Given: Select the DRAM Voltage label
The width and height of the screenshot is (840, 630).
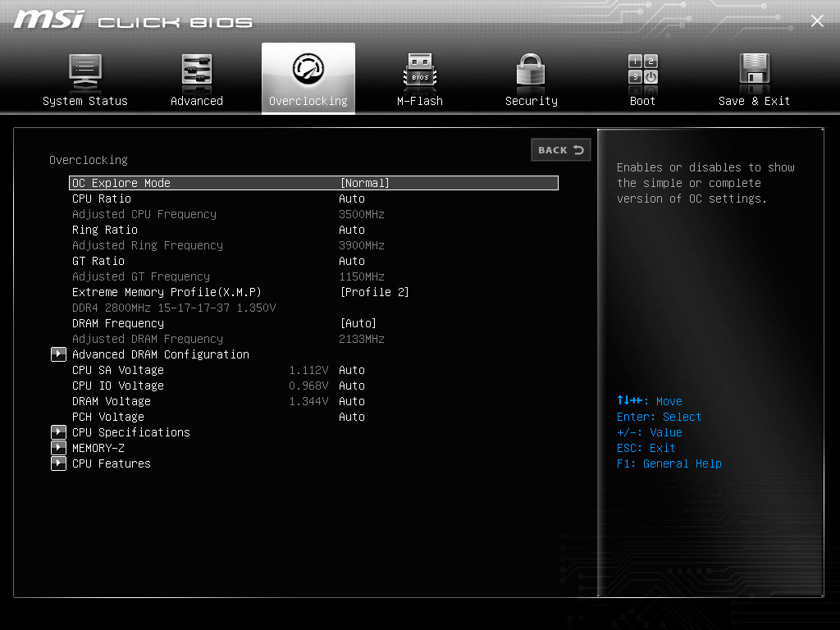Looking at the screenshot, I should 112,401.
